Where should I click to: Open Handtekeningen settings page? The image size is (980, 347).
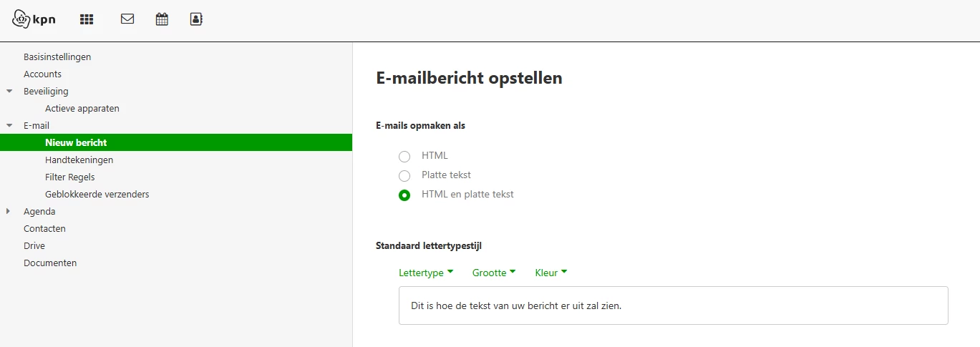click(79, 160)
